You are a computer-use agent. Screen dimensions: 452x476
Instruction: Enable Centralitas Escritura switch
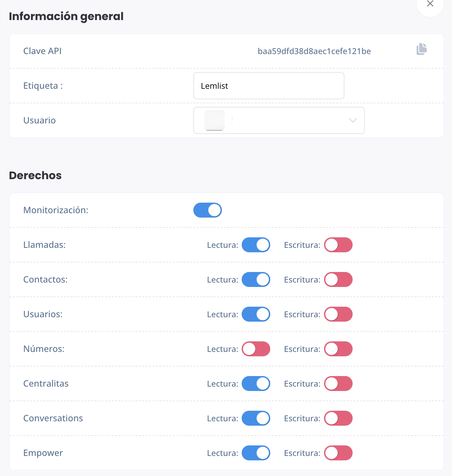(x=338, y=384)
